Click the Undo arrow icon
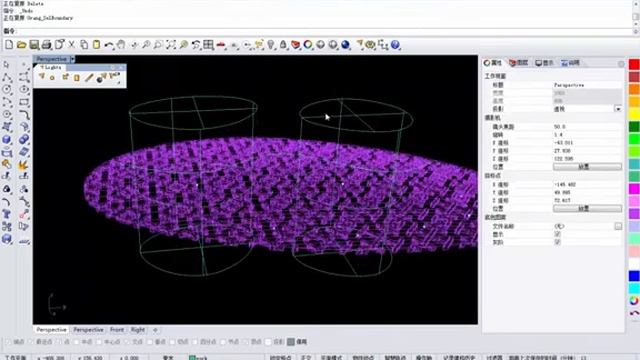The width and height of the screenshot is (640, 360). tap(109, 45)
